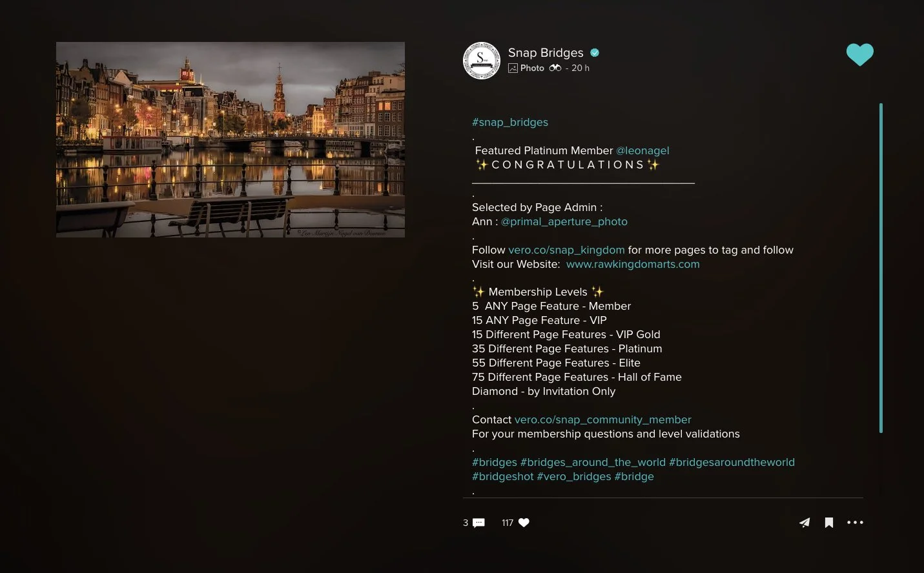This screenshot has width=924, height=573.
Task: Click the Photo type icon under the name
Action: tap(513, 68)
